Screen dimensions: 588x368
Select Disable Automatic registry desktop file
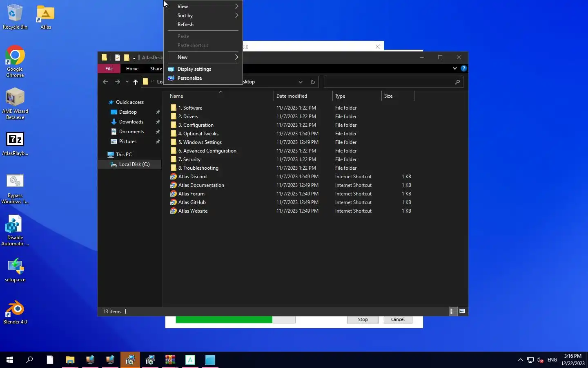point(15,231)
